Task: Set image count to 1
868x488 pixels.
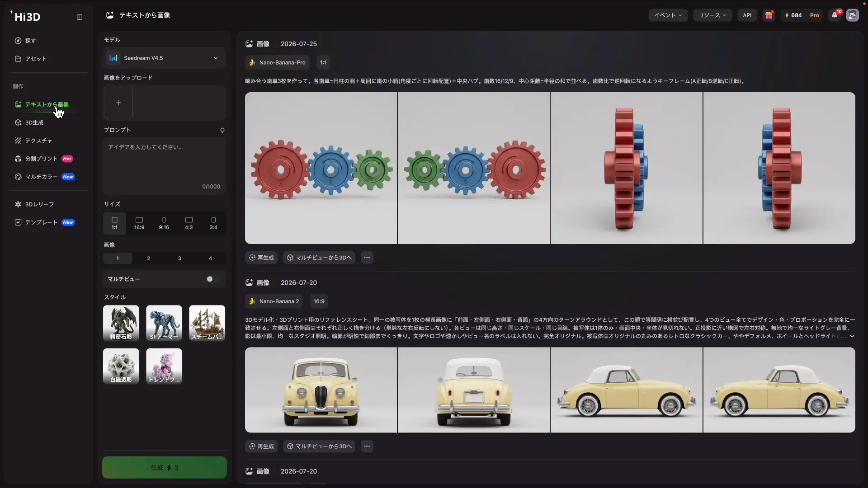Action: 118,258
